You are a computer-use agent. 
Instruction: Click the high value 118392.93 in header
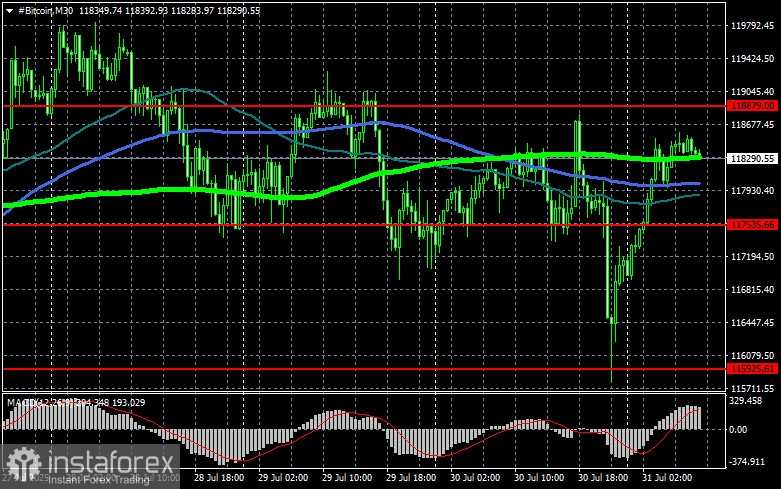pos(146,10)
